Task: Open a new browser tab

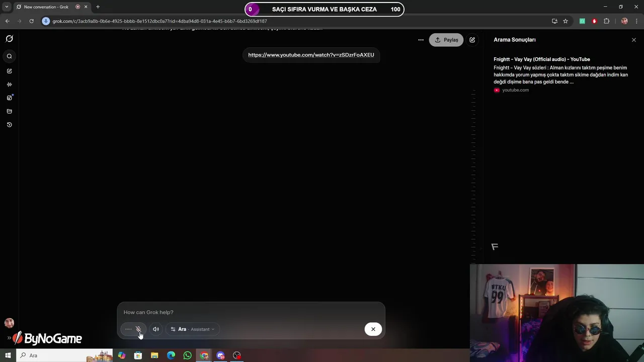Action: 98,7
